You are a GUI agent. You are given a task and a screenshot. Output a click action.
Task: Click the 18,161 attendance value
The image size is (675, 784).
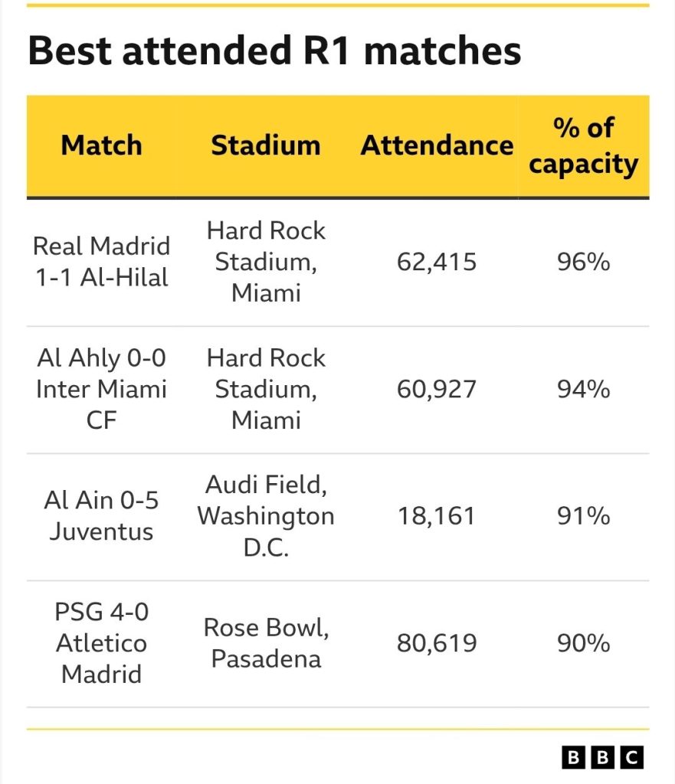[437, 515]
